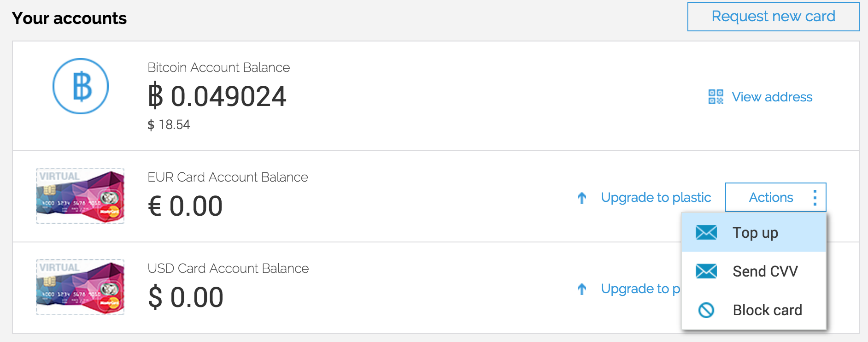Click the three-dot Actions menu icon
This screenshot has height=342, width=868.
coord(815,198)
